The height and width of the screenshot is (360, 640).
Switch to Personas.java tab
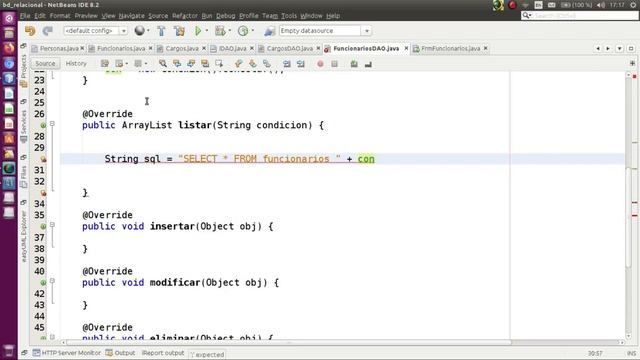(59, 49)
